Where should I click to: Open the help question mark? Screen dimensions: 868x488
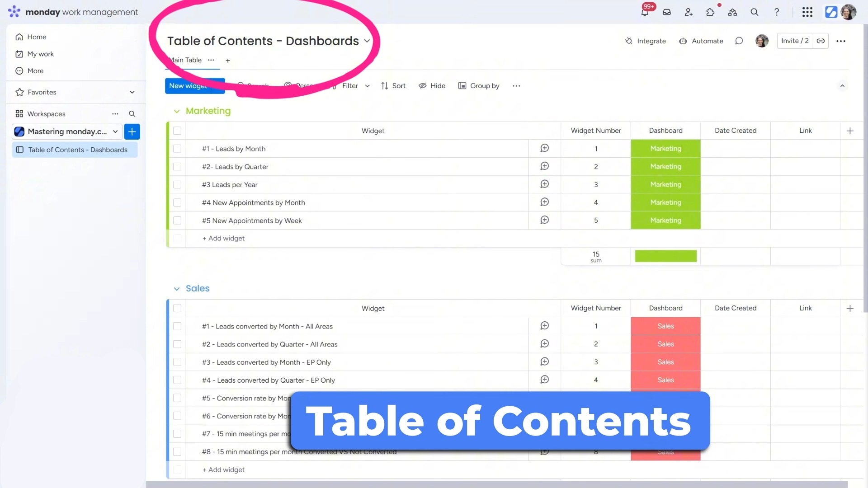click(777, 12)
